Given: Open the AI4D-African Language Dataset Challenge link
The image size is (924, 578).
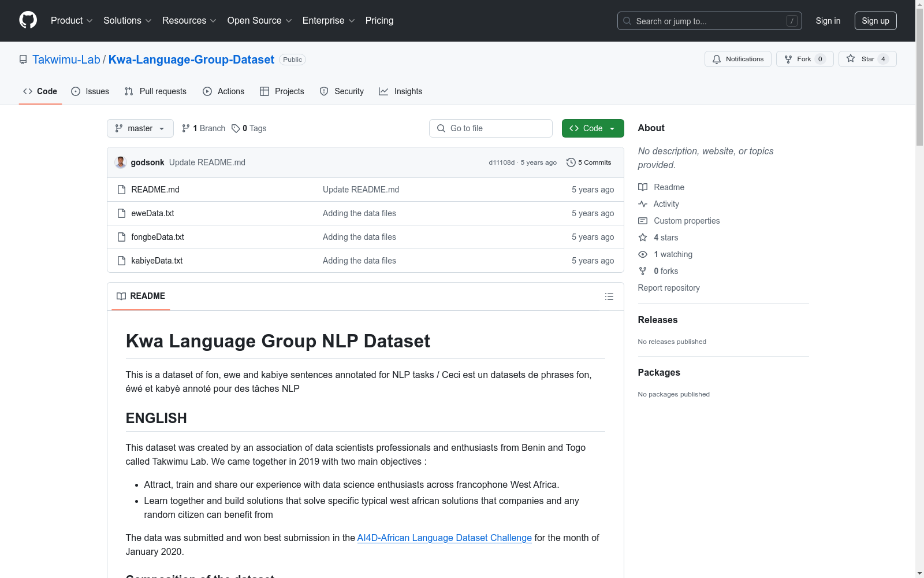Looking at the screenshot, I should point(444,538).
